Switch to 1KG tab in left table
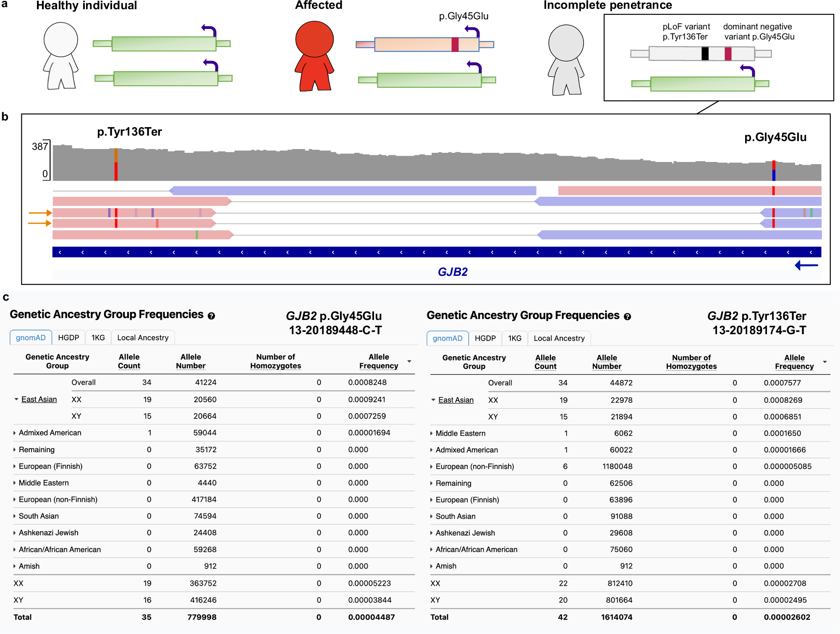Screen dimensions: 840x634 tap(98, 337)
